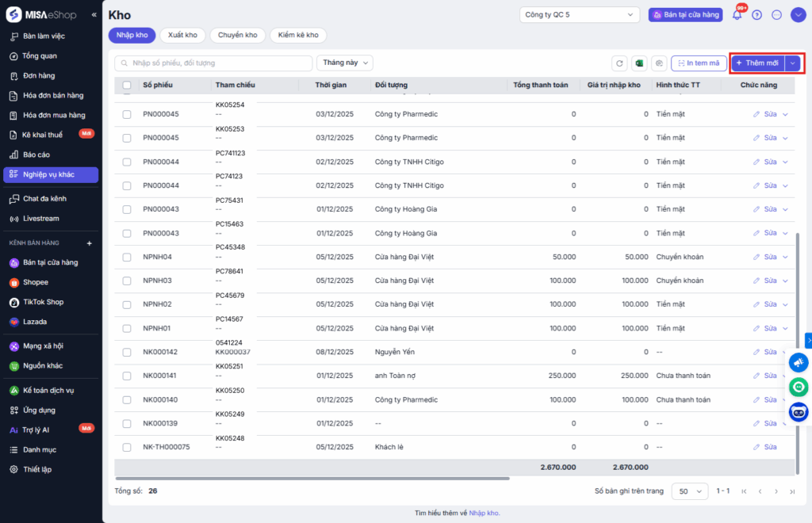Select the checkbox for row NPNH04
The image size is (812, 523).
[127, 257]
